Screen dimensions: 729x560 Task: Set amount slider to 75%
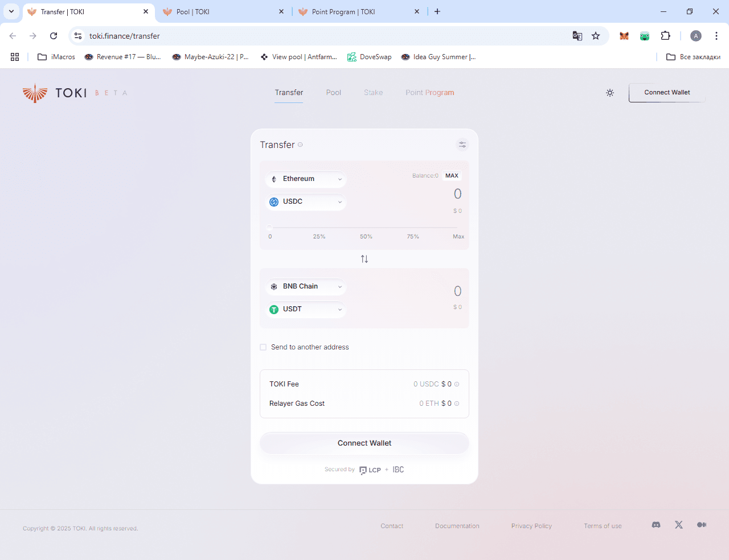tap(413, 237)
